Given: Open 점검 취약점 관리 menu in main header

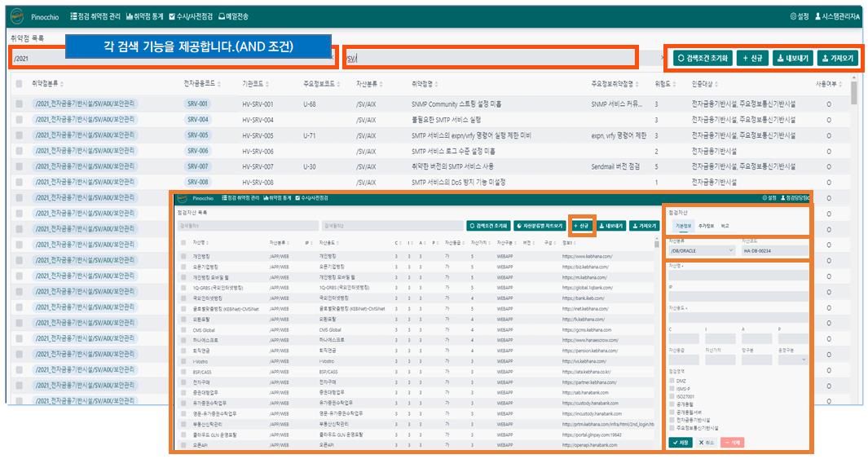Looking at the screenshot, I should (95, 16).
